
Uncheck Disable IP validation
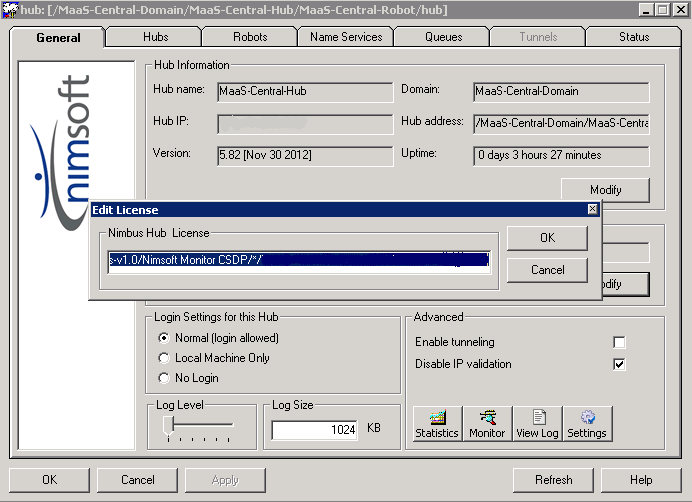619,364
